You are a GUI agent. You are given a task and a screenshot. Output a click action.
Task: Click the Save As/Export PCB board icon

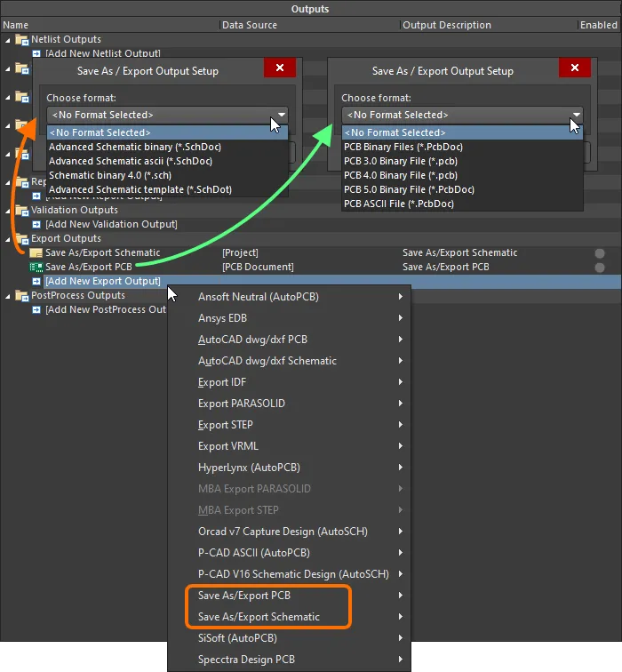[x=36, y=267]
